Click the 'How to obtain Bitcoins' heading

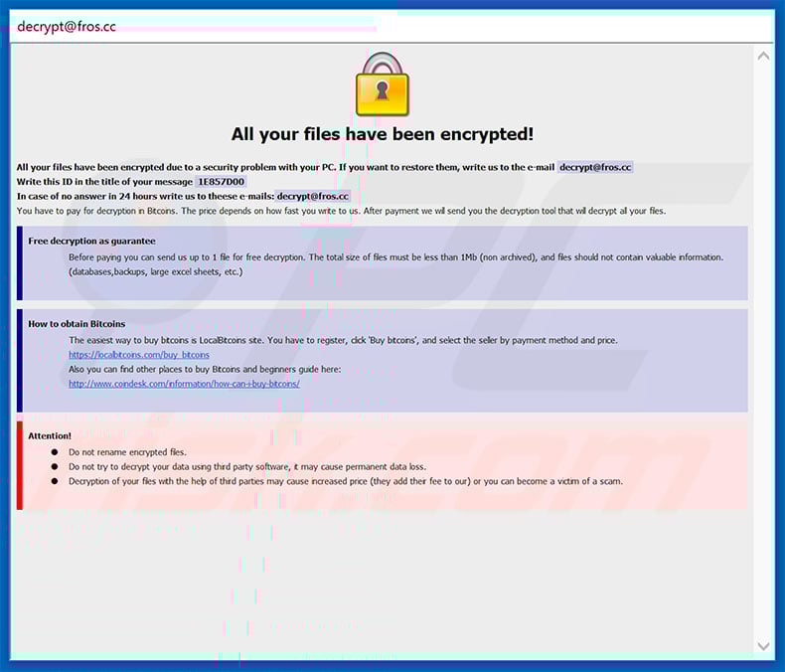tap(77, 324)
